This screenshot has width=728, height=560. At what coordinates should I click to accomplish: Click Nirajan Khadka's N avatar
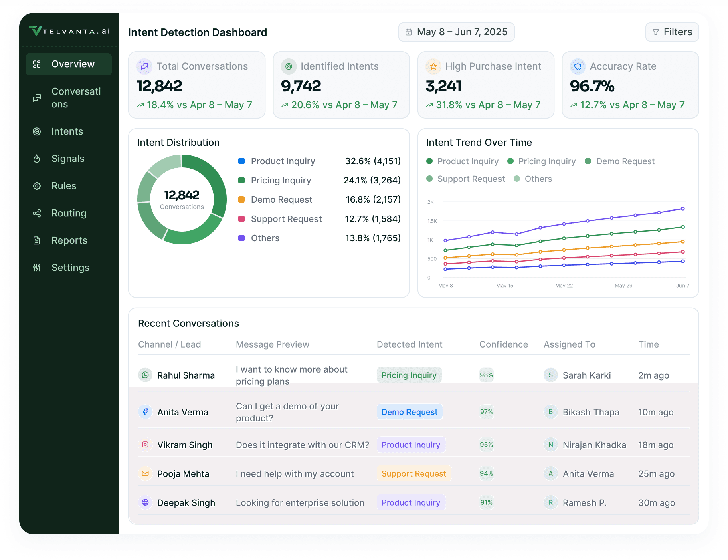tap(551, 445)
